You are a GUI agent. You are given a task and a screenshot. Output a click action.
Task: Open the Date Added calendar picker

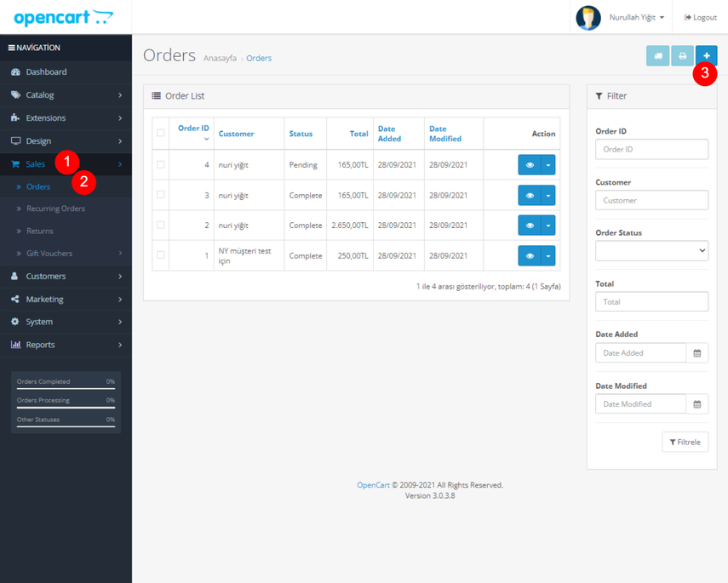coord(697,353)
